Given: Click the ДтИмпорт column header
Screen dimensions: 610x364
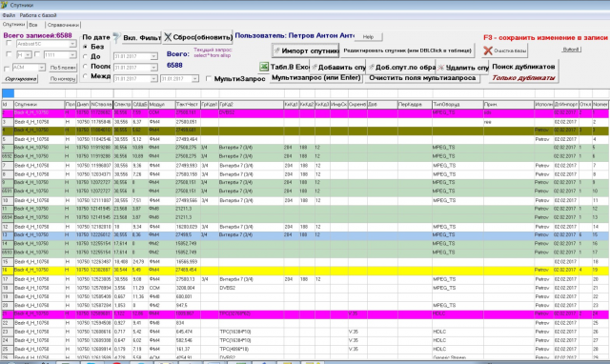Looking at the screenshot, I should pos(566,104).
